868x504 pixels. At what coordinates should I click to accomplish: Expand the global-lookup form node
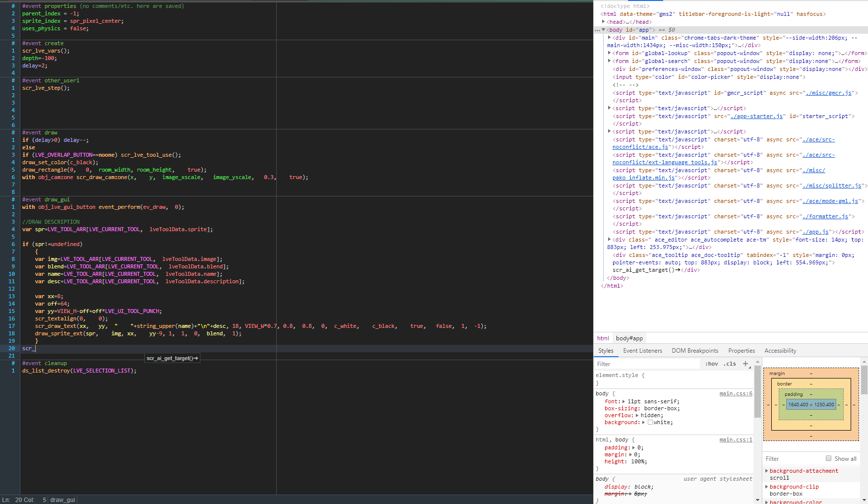click(610, 53)
